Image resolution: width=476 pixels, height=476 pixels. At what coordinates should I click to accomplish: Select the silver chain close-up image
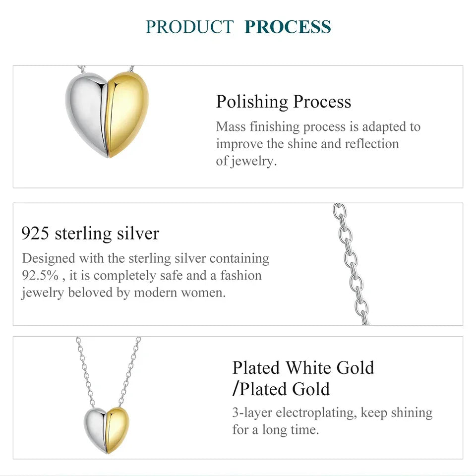[x=352, y=263]
